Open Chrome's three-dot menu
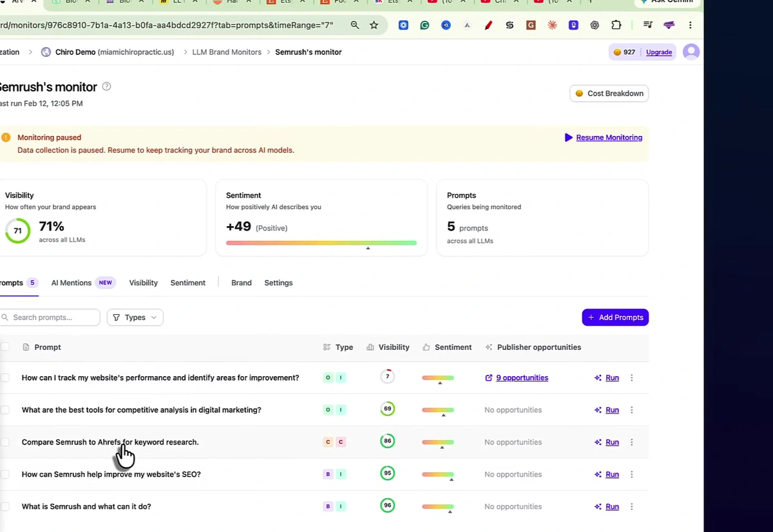The height and width of the screenshot is (532, 773). (x=690, y=25)
